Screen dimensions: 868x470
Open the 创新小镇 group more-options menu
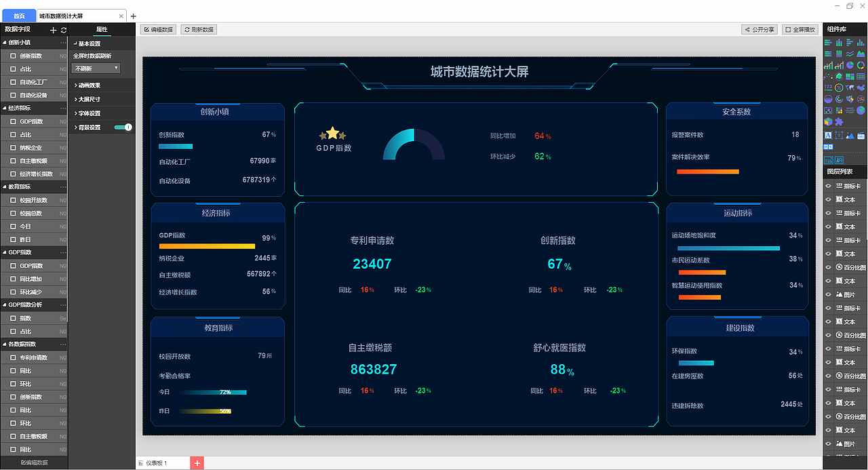pos(63,42)
